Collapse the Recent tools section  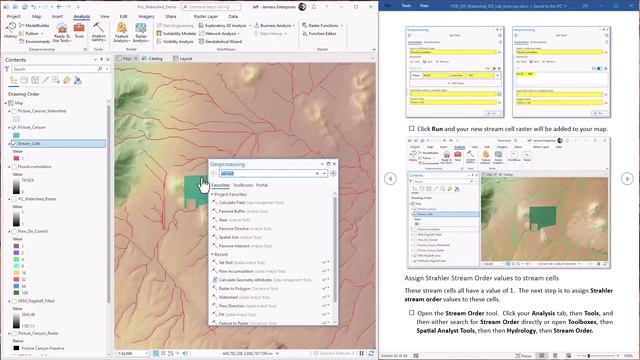tap(212, 254)
